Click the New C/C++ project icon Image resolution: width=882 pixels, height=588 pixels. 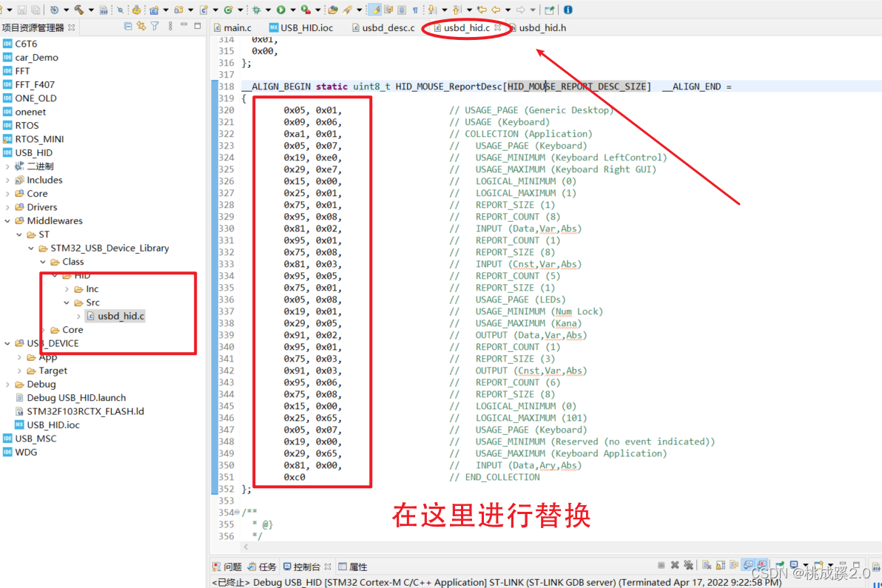click(x=154, y=10)
